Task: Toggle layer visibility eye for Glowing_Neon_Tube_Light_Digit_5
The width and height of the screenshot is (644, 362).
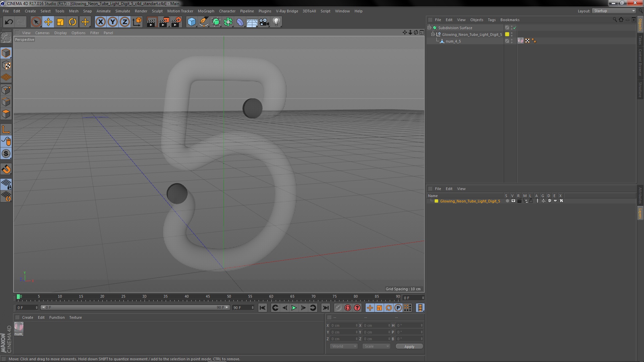Action: 513,201
